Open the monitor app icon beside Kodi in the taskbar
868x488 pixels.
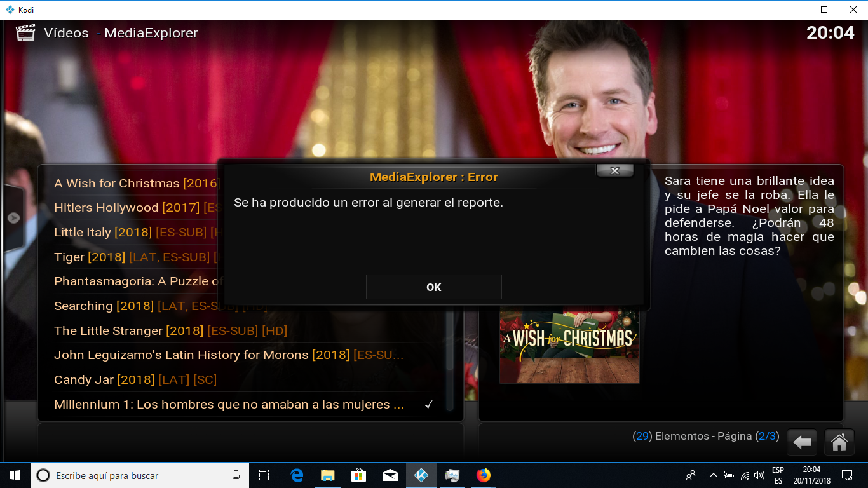click(452, 475)
